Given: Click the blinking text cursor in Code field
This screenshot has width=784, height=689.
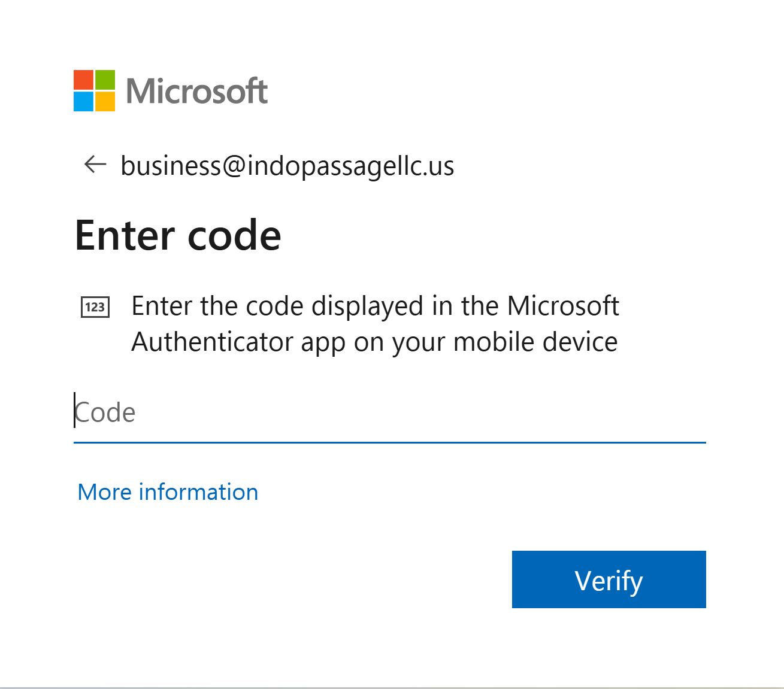Looking at the screenshot, I should click(75, 411).
